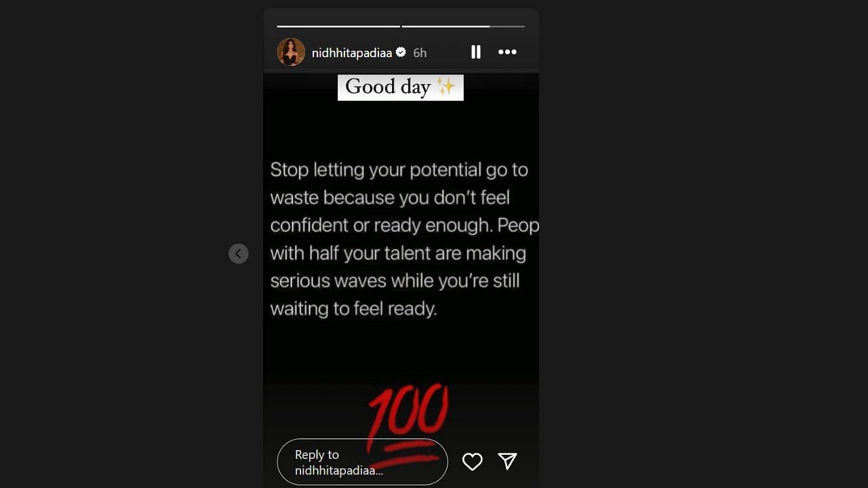Open the nidhhitapadiaa profile avatar

(x=291, y=52)
